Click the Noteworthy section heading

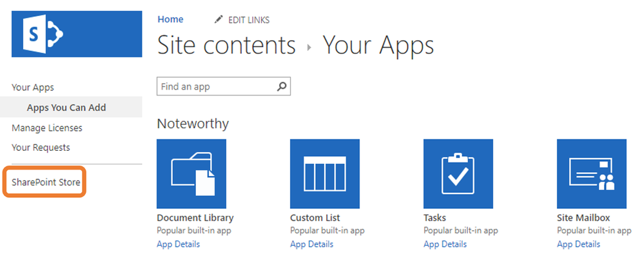click(x=193, y=123)
